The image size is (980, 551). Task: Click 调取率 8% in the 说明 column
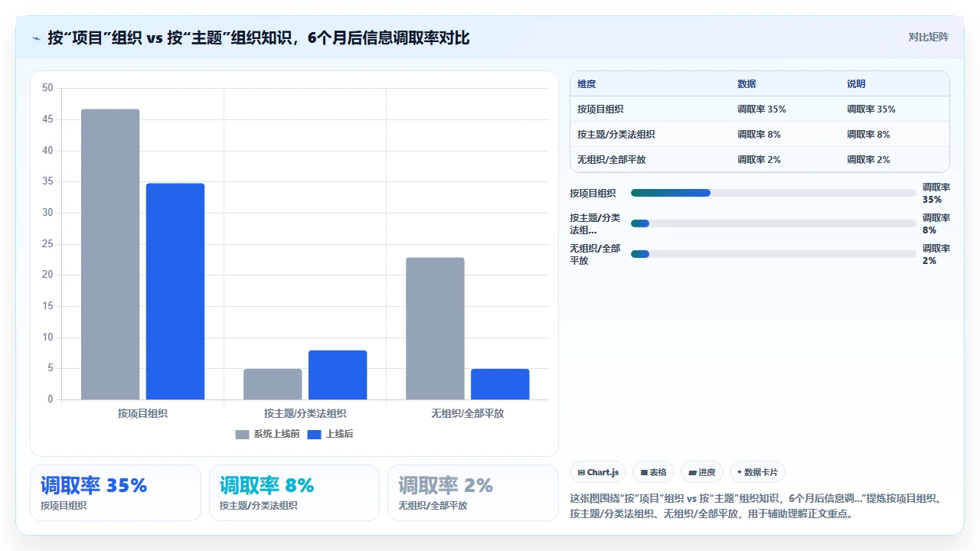click(x=868, y=135)
